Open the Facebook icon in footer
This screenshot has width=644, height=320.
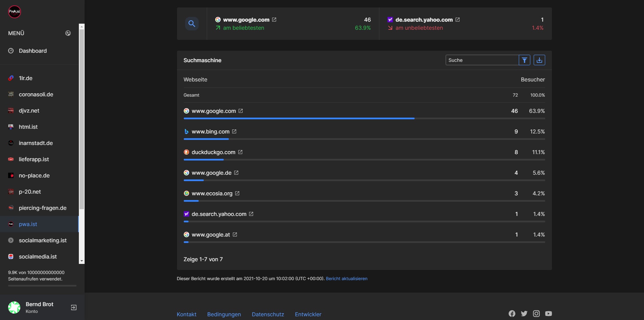tap(512, 314)
